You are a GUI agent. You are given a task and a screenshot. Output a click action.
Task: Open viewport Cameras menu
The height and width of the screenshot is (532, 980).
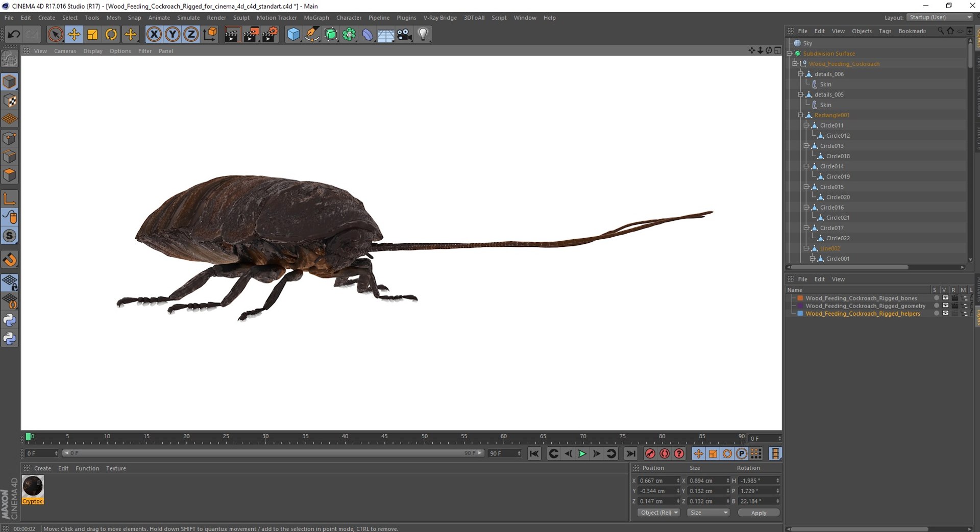[x=65, y=51]
